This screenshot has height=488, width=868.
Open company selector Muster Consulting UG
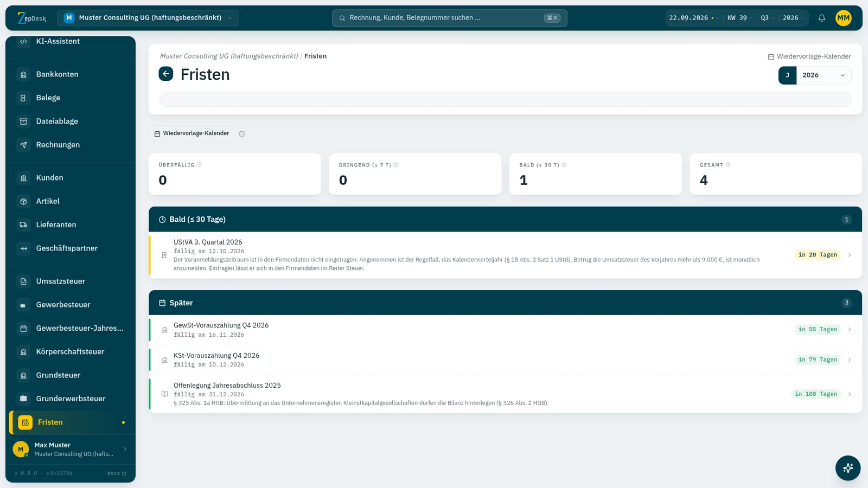148,18
